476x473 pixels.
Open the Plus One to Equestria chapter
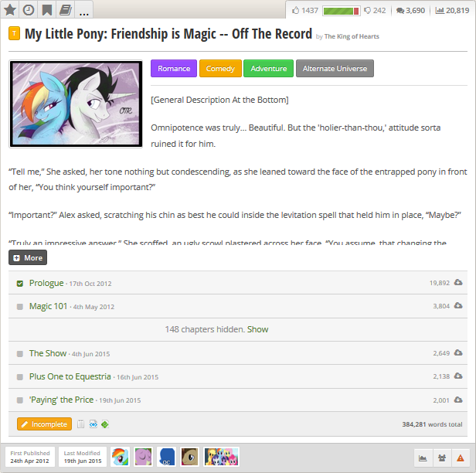[x=70, y=376]
